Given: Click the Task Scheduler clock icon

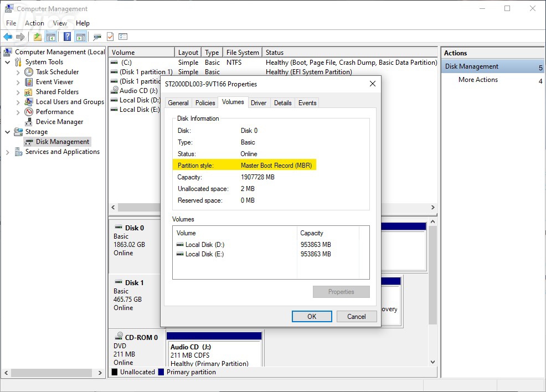Looking at the screenshot, I should point(29,72).
